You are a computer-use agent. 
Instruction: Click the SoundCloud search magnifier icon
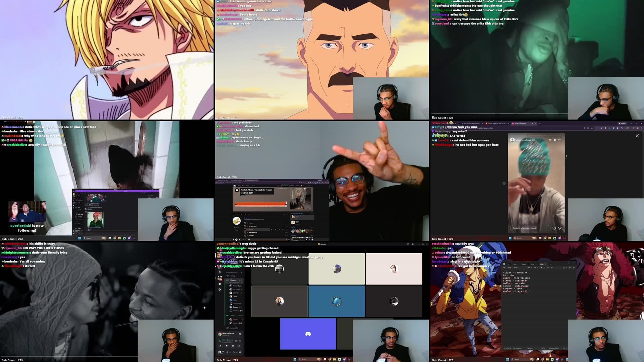pyautogui.click(x=278, y=186)
